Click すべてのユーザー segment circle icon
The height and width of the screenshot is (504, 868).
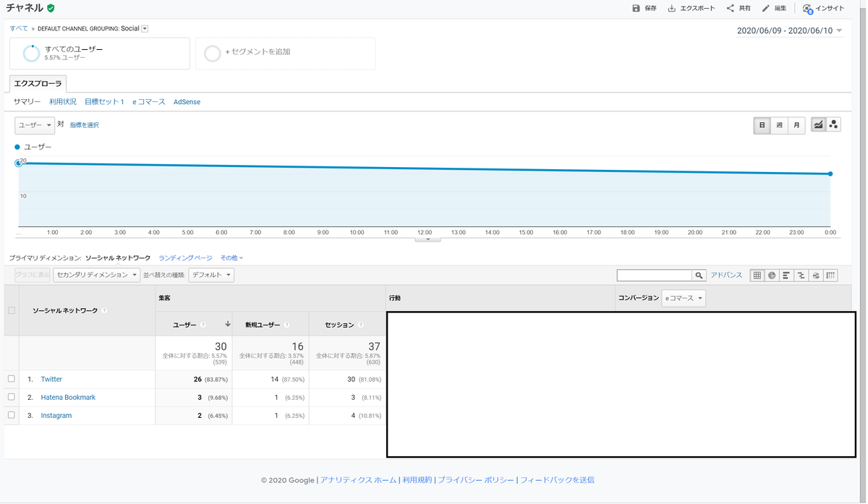(x=31, y=54)
